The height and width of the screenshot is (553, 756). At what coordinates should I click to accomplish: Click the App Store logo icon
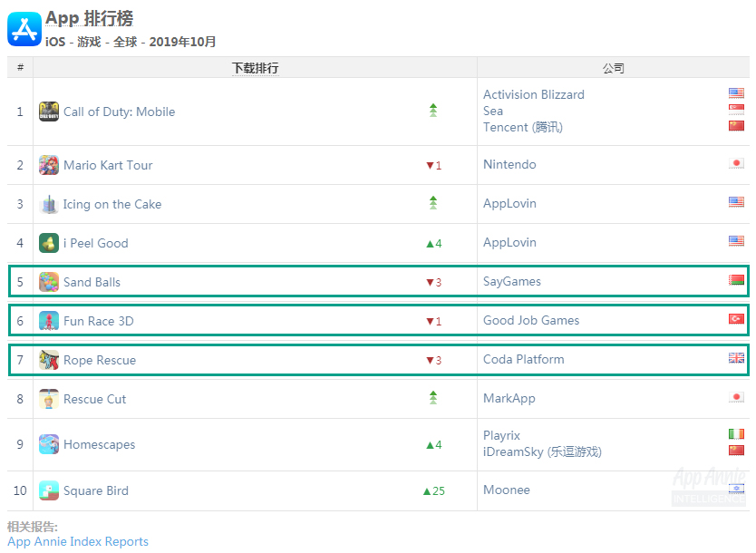coord(24,29)
